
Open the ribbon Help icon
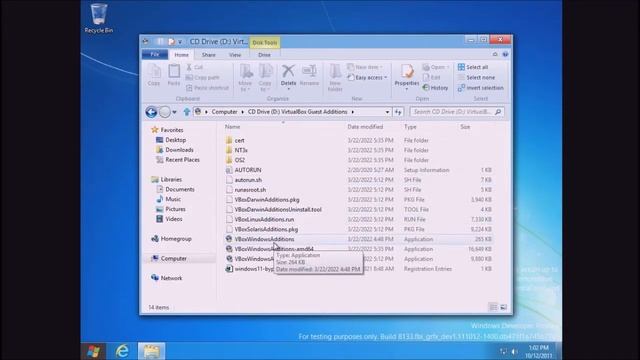[505, 54]
